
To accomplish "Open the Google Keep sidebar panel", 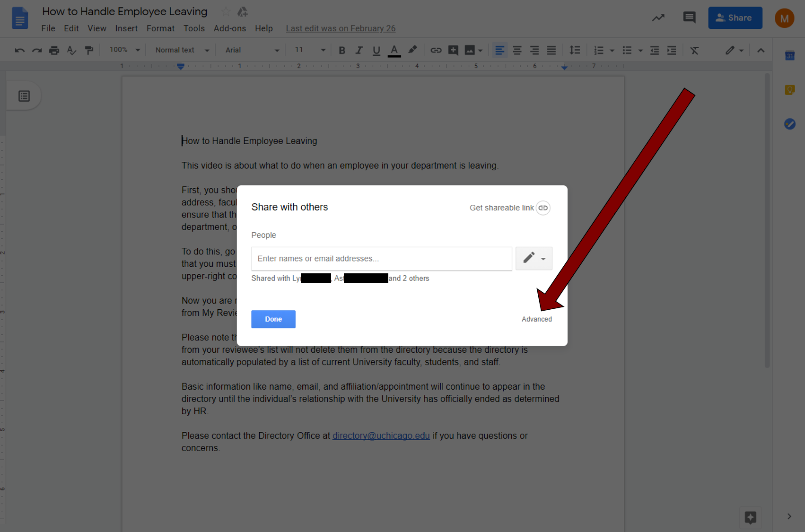I will (x=789, y=89).
